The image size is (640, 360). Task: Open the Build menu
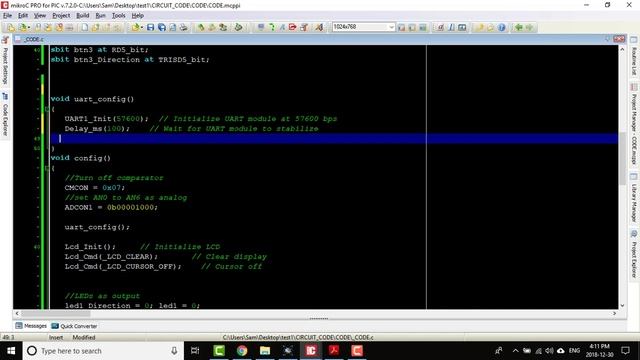click(x=83, y=16)
